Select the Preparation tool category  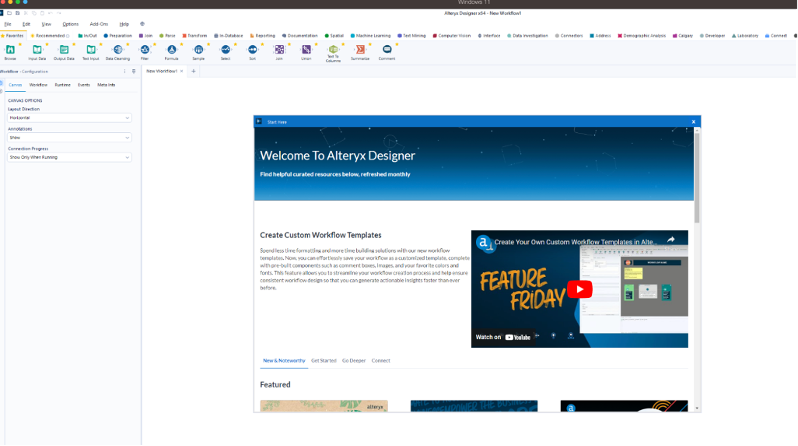[118, 36]
